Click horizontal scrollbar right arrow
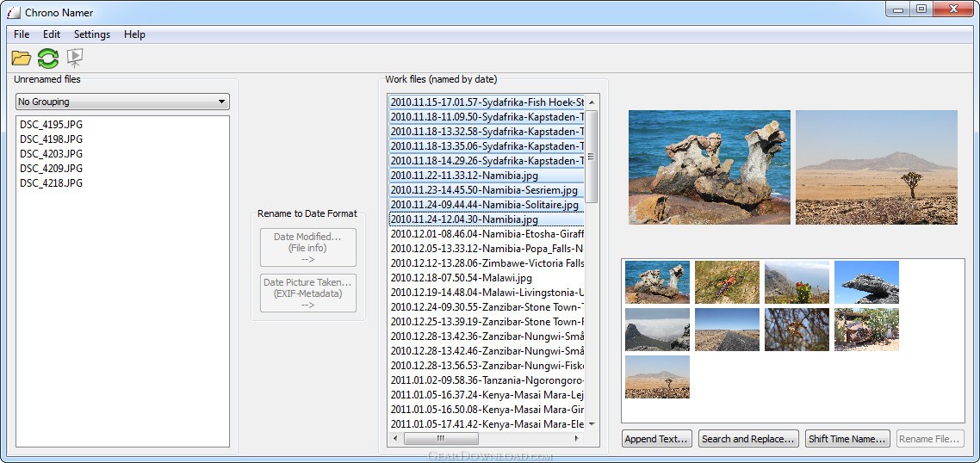The height and width of the screenshot is (463, 980). (x=577, y=439)
